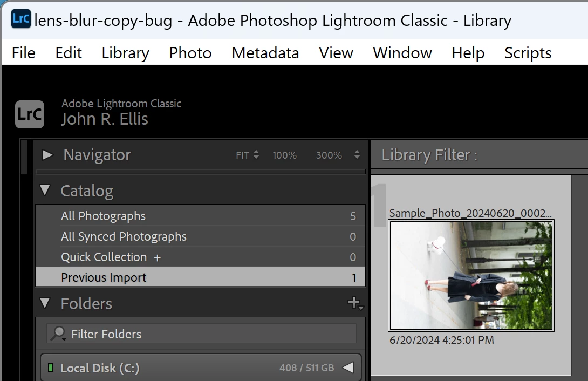This screenshot has height=381, width=588.
Task: Click the green Local Disk status indicator
Action: click(51, 368)
